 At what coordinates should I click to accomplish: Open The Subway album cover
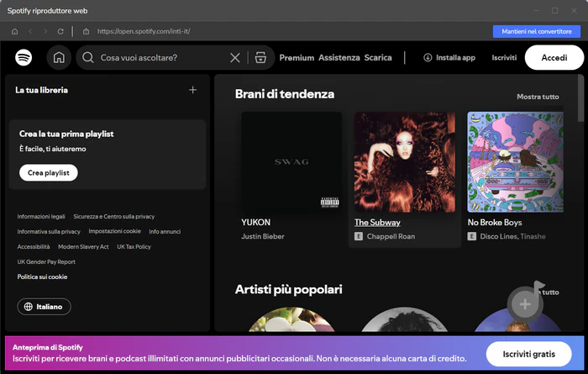(405, 162)
